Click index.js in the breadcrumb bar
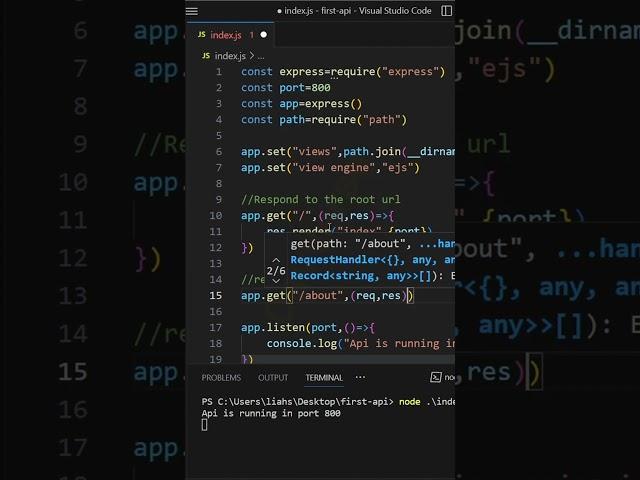640x480 pixels. [229, 56]
